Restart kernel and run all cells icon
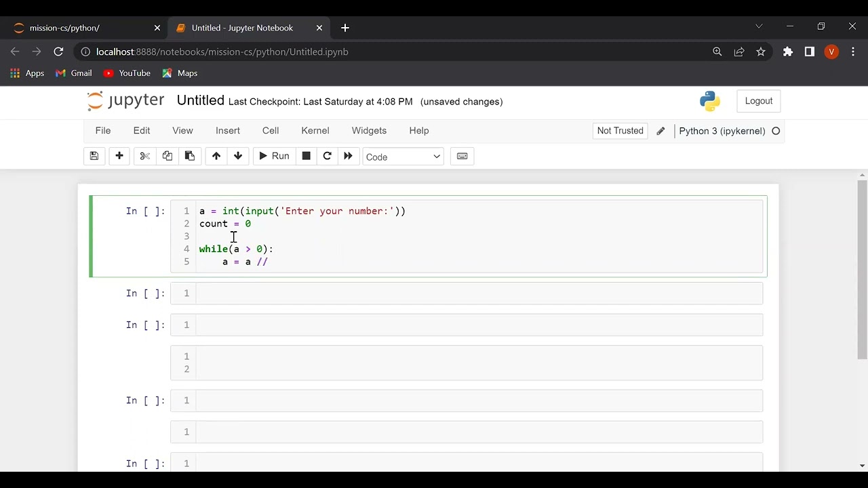 (348, 156)
